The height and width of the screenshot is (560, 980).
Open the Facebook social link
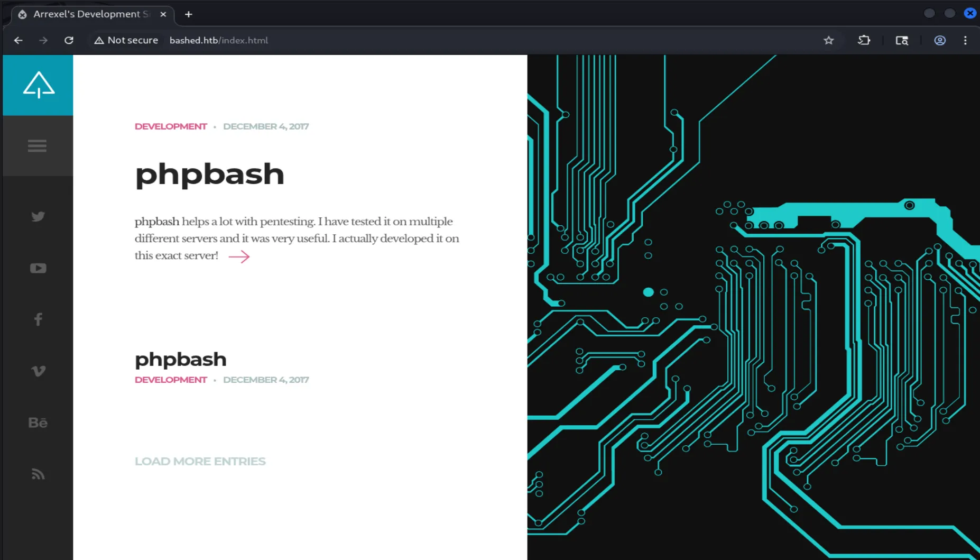(x=38, y=319)
